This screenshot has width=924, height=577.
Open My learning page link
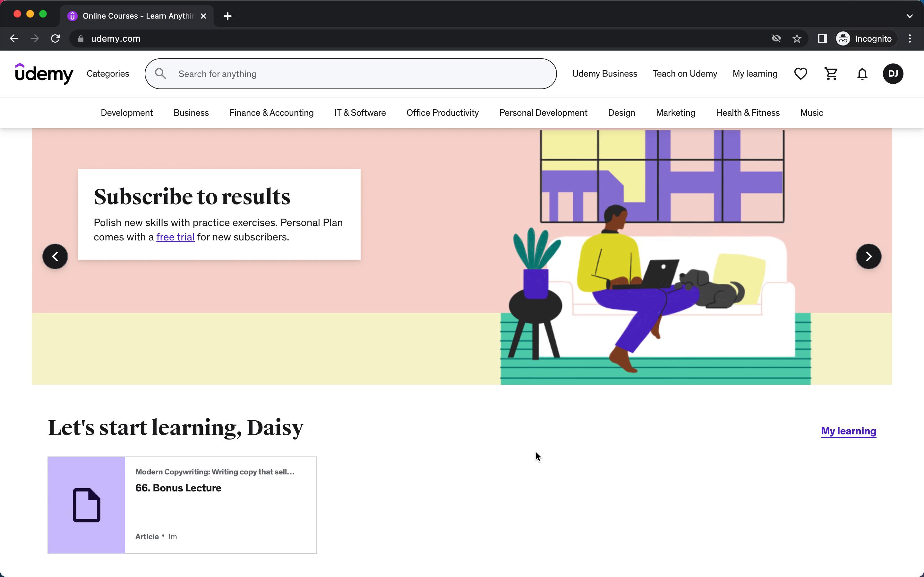point(849,431)
